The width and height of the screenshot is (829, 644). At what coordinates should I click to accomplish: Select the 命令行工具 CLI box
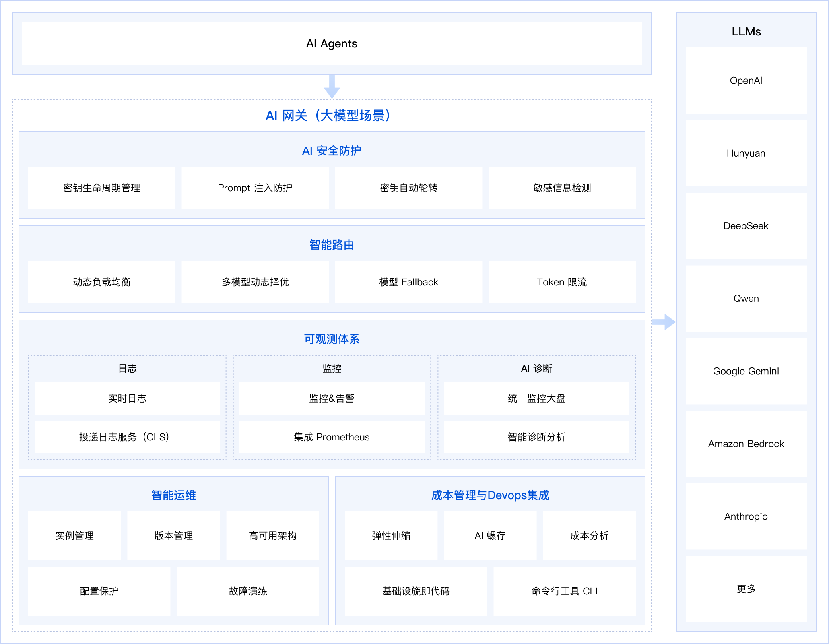click(x=564, y=591)
